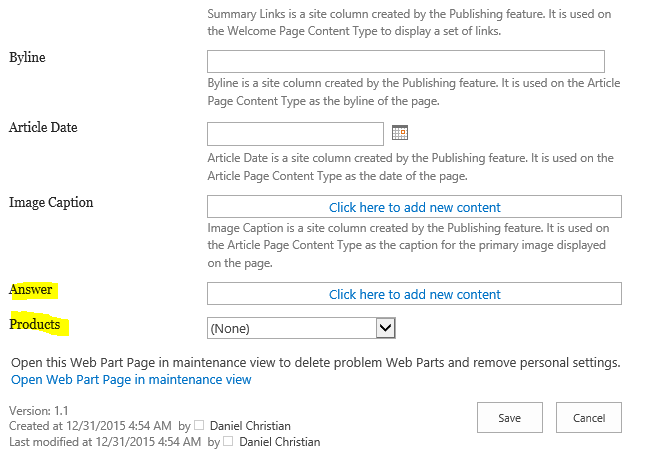This screenshot has height=473, width=671.
Task: Add new content in Image Caption field
Action: tap(414, 207)
